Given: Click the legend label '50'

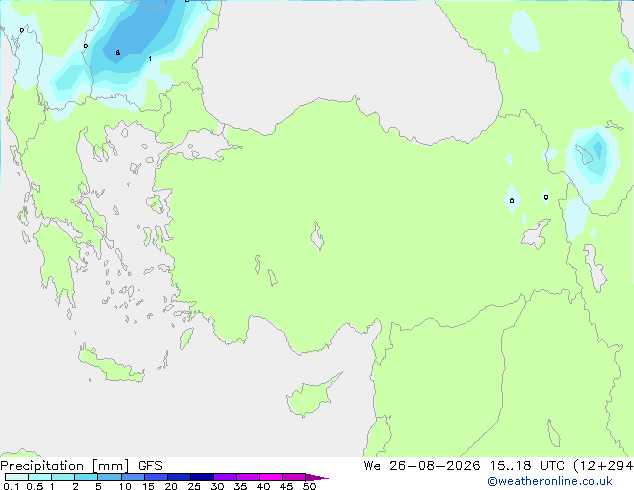Looking at the screenshot, I should pos(310,486).
